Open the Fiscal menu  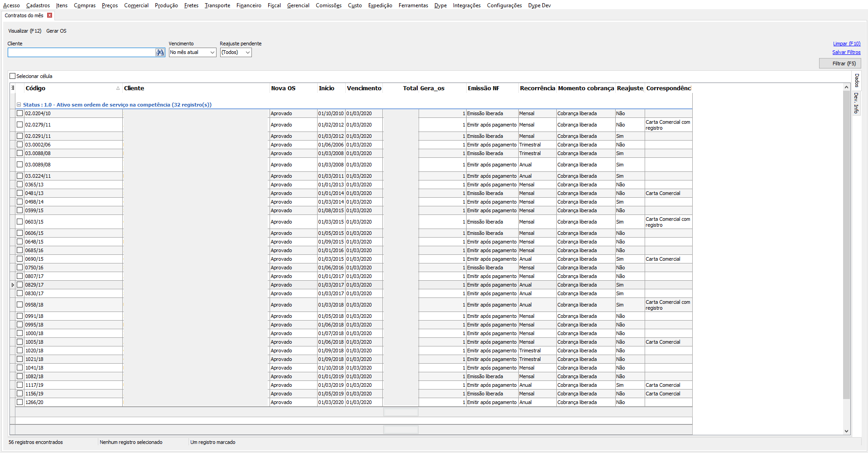click(x=274, y=5)
